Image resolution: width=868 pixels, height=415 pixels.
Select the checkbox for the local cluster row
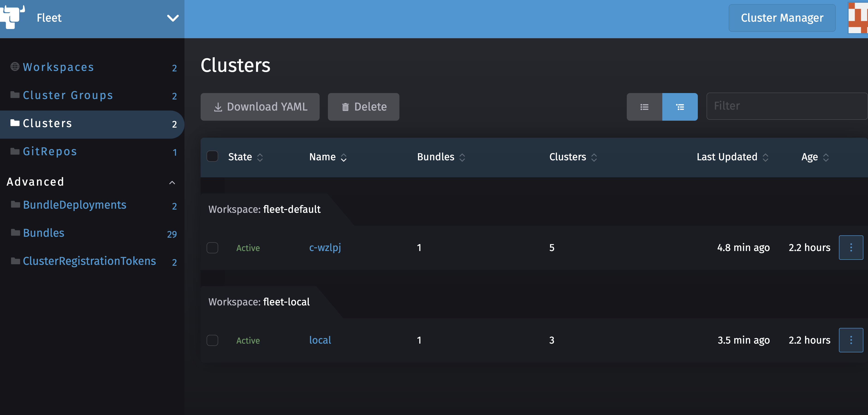213,340
